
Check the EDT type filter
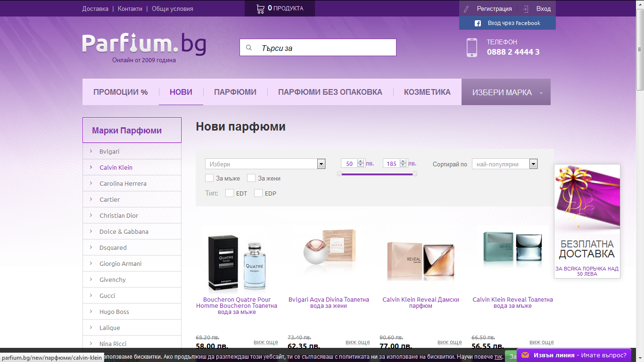pyautogui.click(x=230, y=193)
